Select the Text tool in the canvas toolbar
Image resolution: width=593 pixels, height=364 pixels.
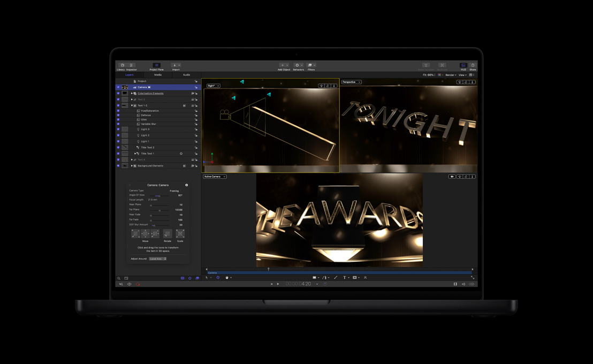click(x=345, y=278)
